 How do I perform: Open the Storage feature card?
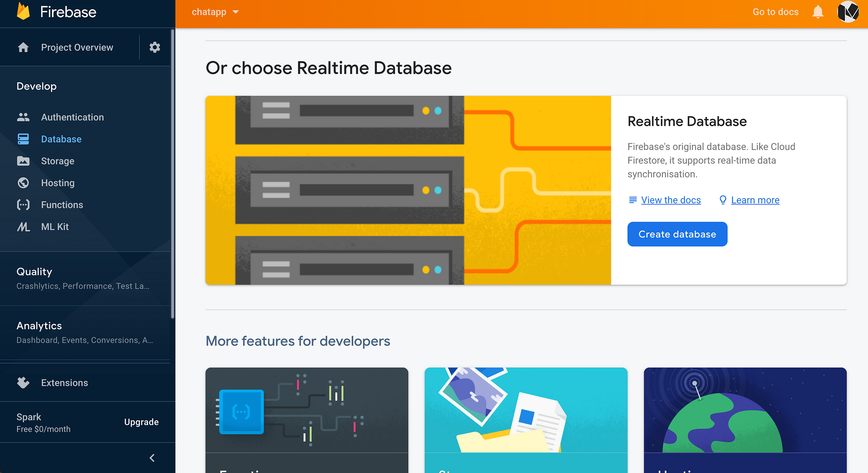[526, 420]
